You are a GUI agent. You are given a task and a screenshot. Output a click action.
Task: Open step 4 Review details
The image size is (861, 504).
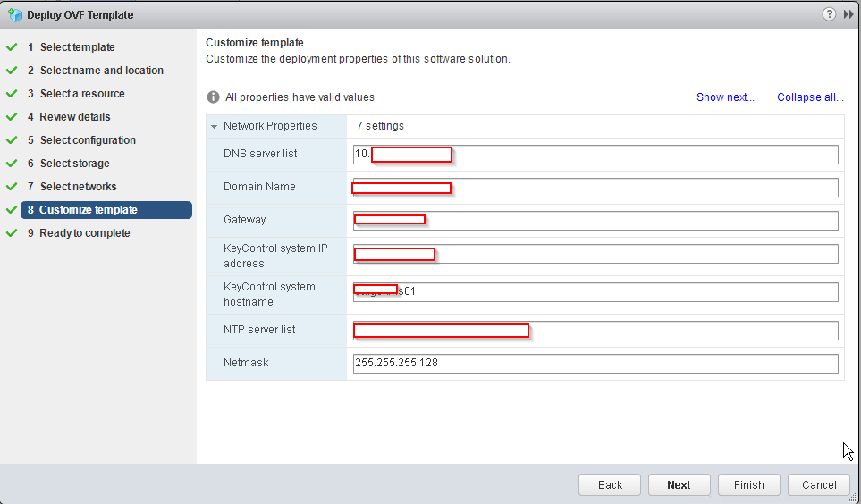[x=75, y=117]
